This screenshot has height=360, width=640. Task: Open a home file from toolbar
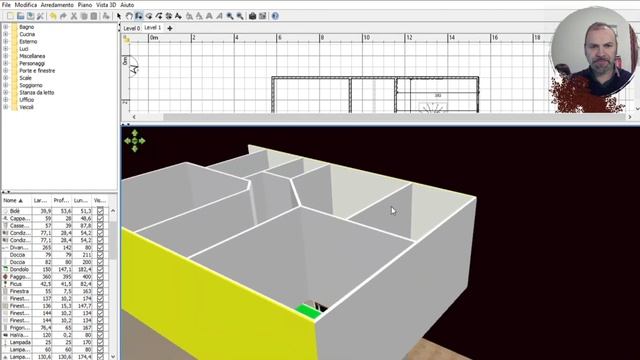click(x=20, y=16)
